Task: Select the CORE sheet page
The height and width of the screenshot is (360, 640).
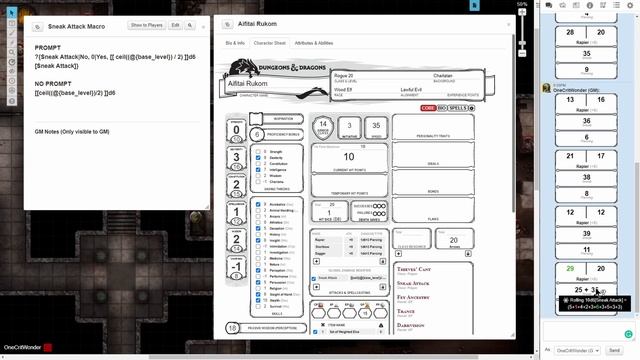Action: tap(428, 108)
